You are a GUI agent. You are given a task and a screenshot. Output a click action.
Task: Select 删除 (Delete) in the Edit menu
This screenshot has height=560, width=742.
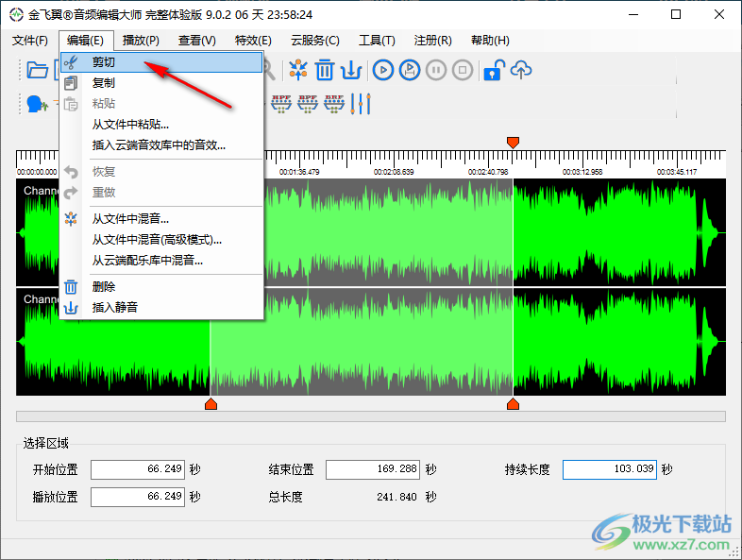(x=161, y=287)
